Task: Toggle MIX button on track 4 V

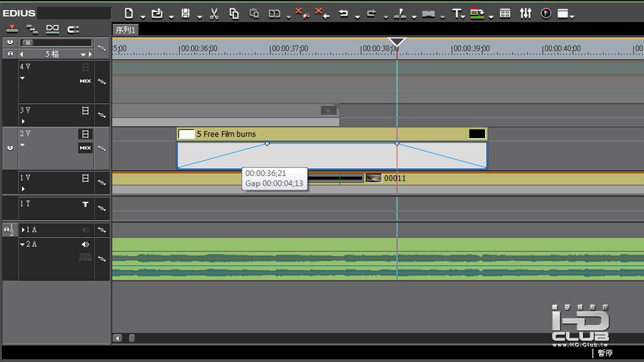Action: [x=85, y=81]
